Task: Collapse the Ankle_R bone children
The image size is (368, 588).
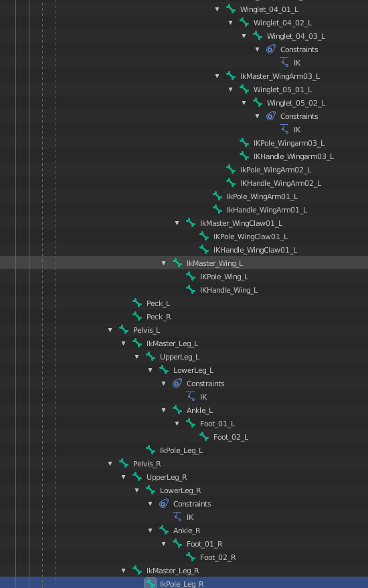Action: point(150,531)
